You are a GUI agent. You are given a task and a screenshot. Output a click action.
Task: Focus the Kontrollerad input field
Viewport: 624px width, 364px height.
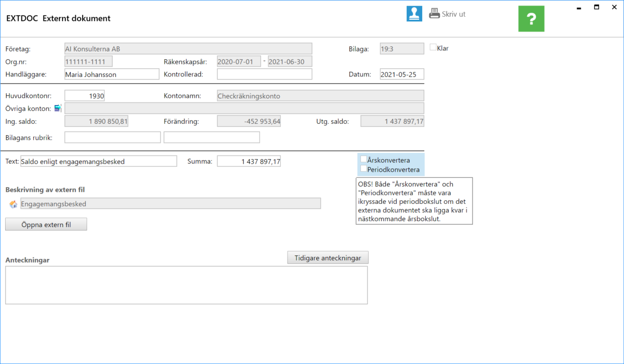click(x=265, y=74)
